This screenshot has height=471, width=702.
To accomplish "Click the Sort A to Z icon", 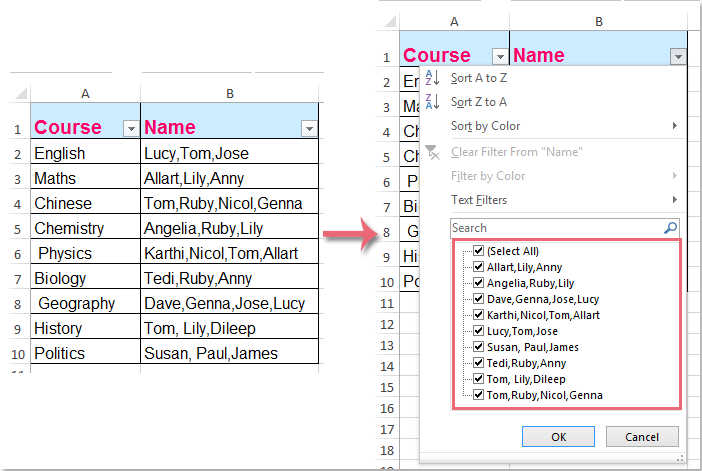I will coord(432,78).
